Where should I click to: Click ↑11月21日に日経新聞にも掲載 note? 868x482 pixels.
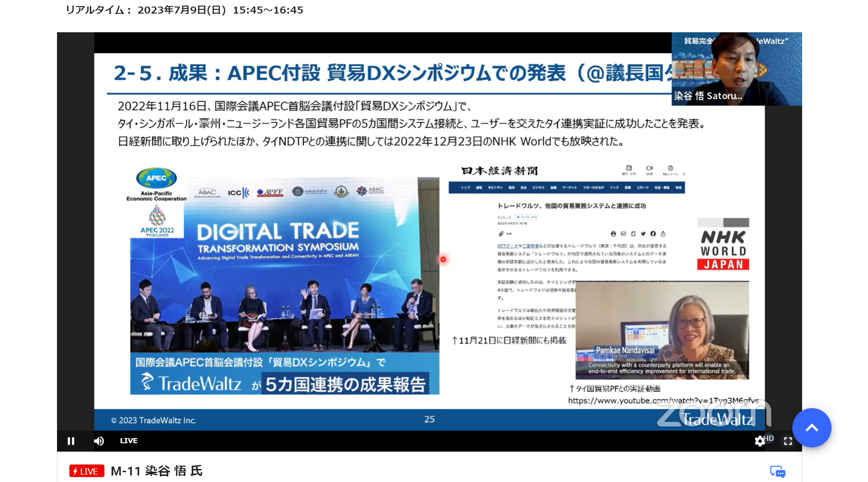[509, 340]
